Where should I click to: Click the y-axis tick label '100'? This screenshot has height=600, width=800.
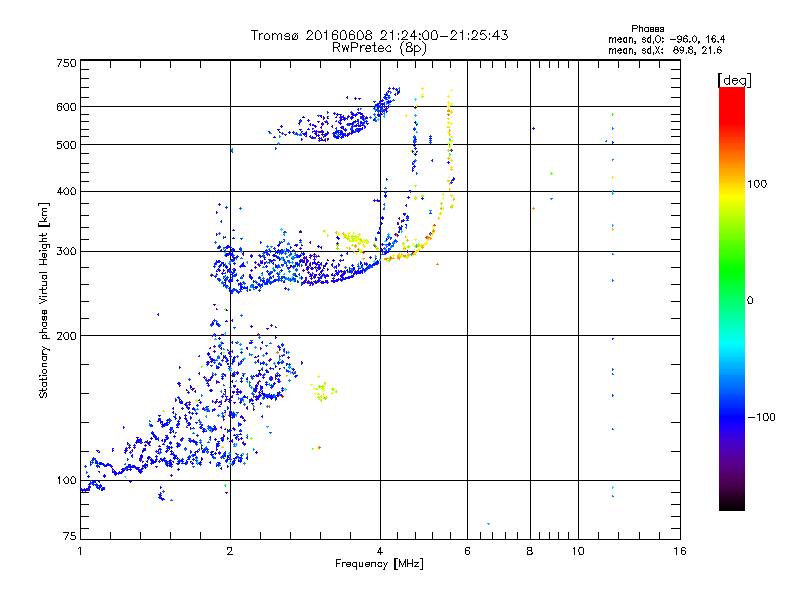coord(66,481)
